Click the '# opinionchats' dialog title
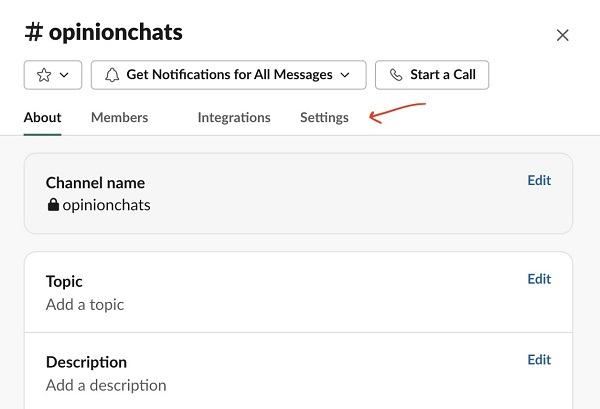The height and width of the screenshot is (409, 600). tap(104, 32)
